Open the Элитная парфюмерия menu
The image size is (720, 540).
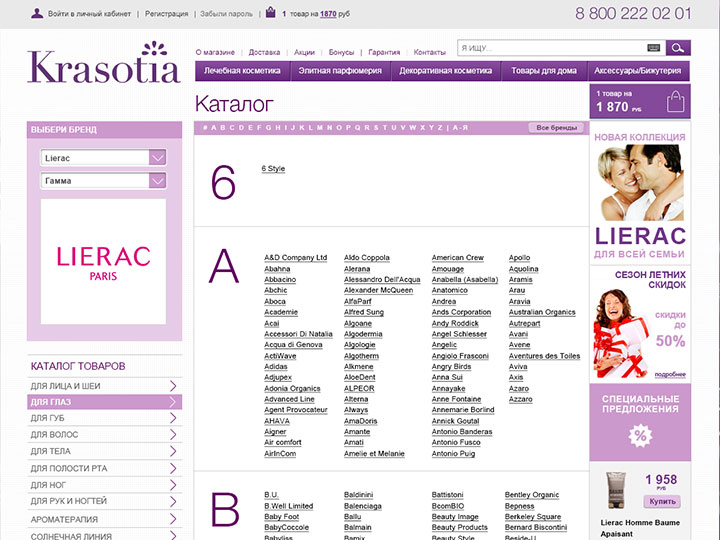pyautogui.click(x=340, y=71)
